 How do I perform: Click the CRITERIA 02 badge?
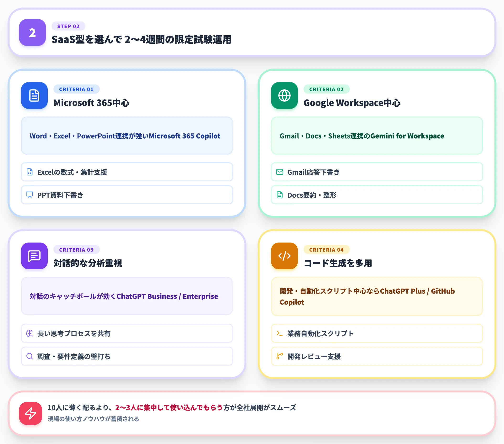click(326, 89)
